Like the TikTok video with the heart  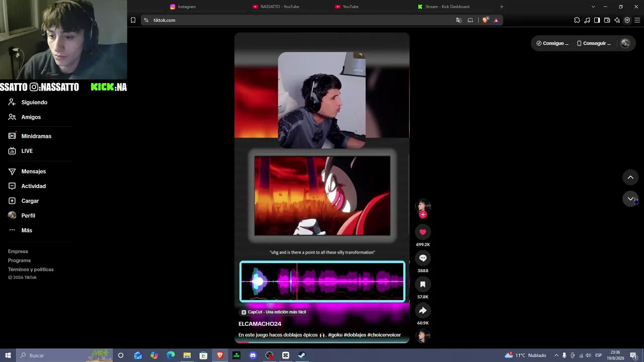423,232
